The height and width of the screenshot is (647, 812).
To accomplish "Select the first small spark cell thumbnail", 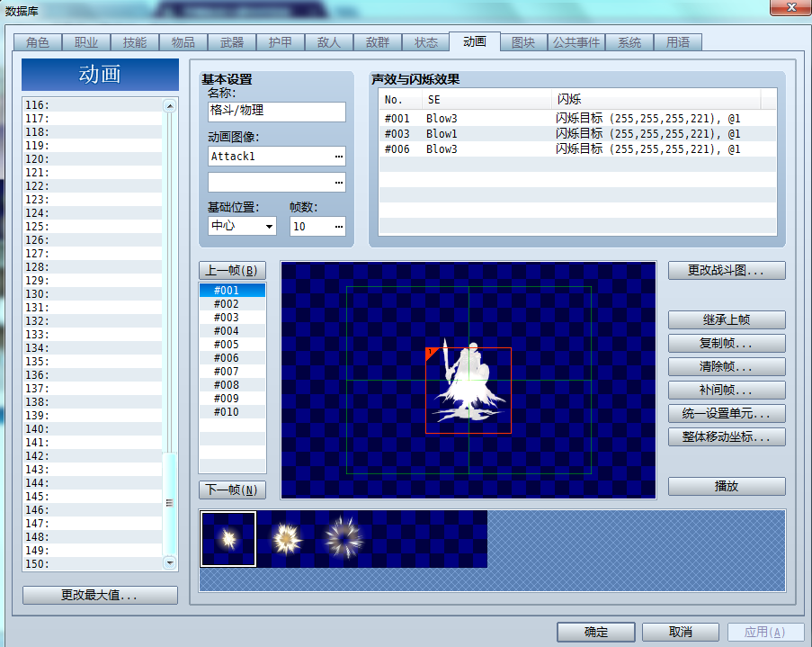I will click(x=228, y=539).
